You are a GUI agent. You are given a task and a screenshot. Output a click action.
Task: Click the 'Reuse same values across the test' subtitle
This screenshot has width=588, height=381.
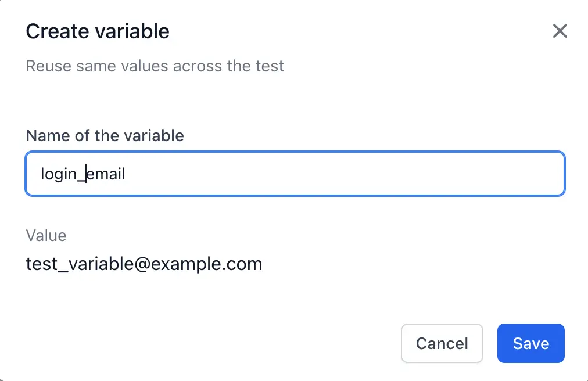(x=155, y=66)
